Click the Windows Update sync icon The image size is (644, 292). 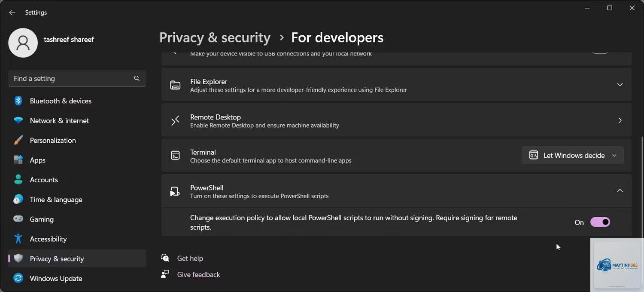click(18, 278)
